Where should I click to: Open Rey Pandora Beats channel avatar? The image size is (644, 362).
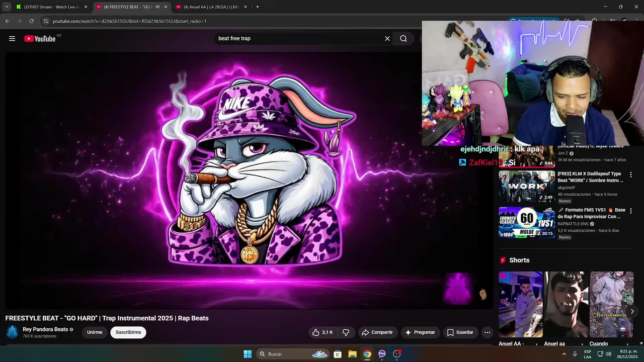pyautogui.click(x=12, y=332)
